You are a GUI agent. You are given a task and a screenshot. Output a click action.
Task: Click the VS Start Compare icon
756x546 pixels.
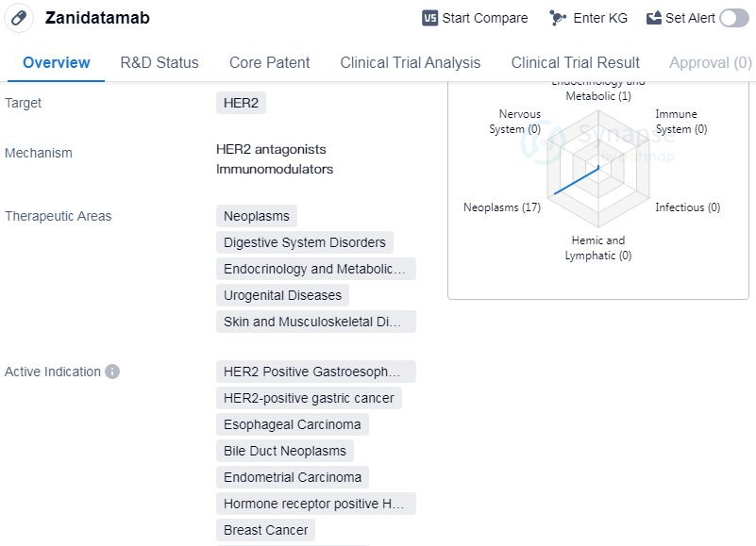[429, 18]
